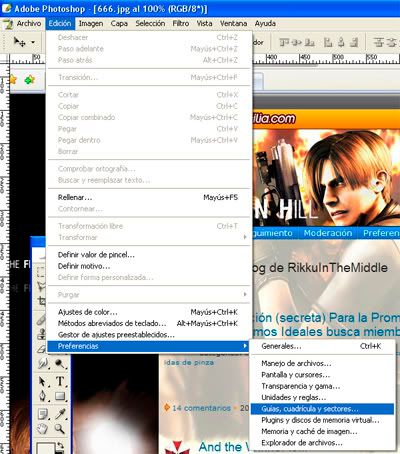Choose Rellenar… from the Edición menu

click(149, 197)
